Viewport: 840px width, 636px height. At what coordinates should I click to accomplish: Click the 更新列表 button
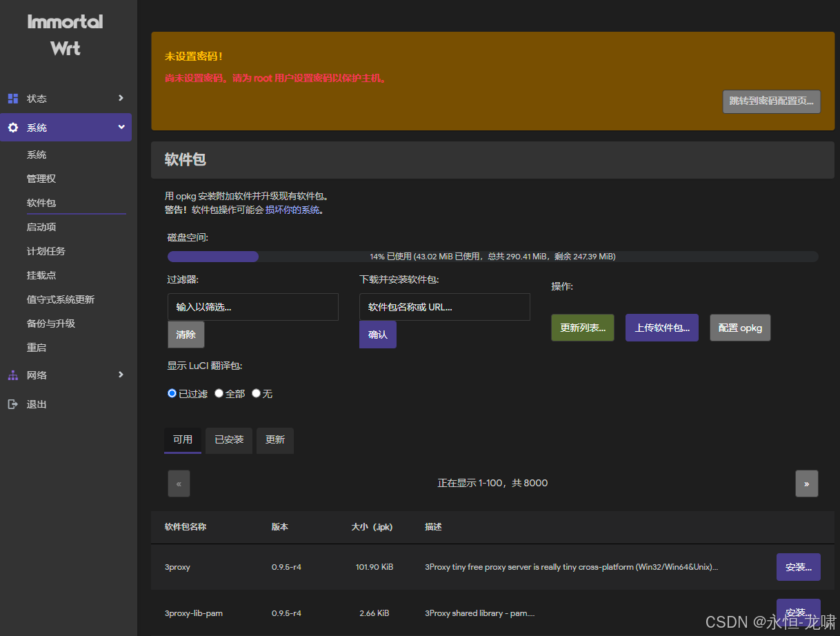(583, 328)
